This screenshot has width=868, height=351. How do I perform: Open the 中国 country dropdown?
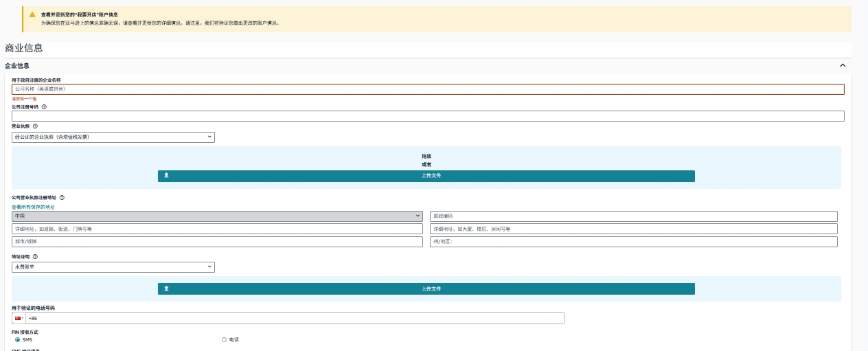[217, 216]
